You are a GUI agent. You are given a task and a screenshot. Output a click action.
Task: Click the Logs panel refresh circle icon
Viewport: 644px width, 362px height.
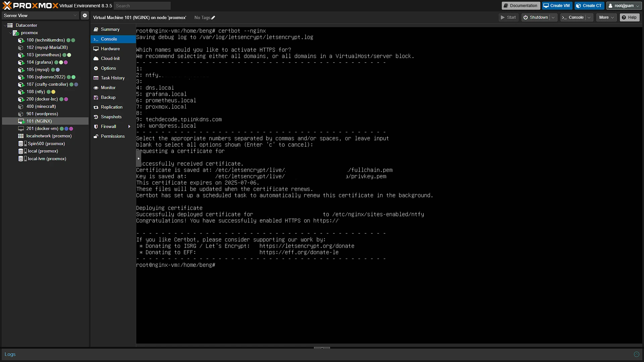[636, 354]
